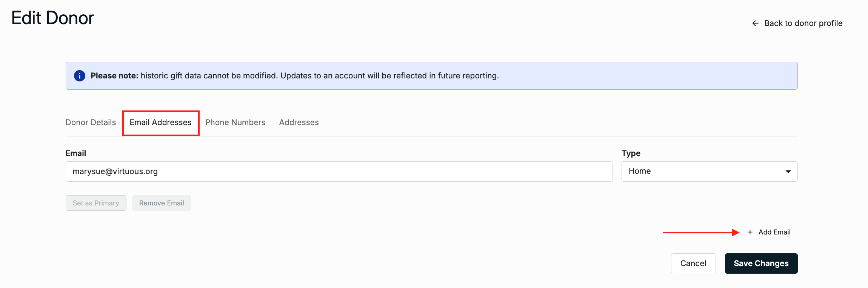Remove the email with Remove Email button
The height and width of the screenshot is (288, 868).
162,203
